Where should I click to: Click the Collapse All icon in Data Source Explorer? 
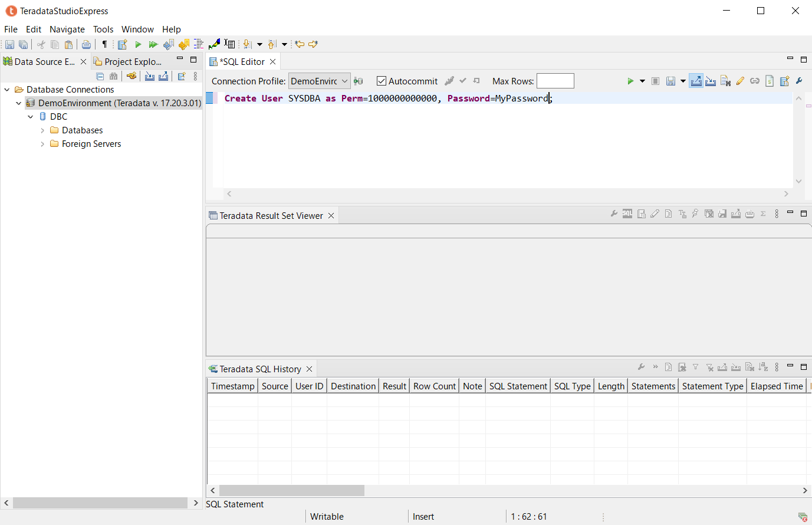click(x=100, y=76)
